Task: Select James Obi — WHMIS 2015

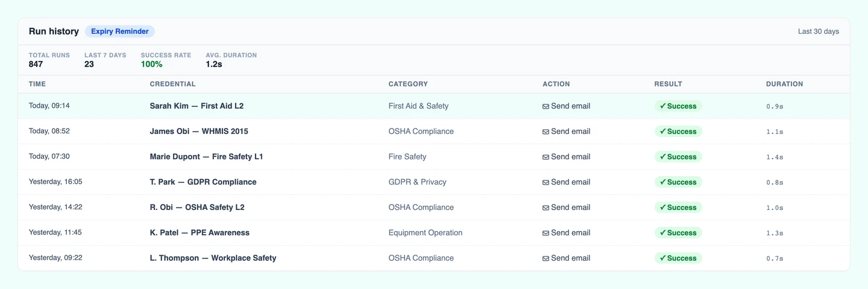Action: click(x=199, y=132)
